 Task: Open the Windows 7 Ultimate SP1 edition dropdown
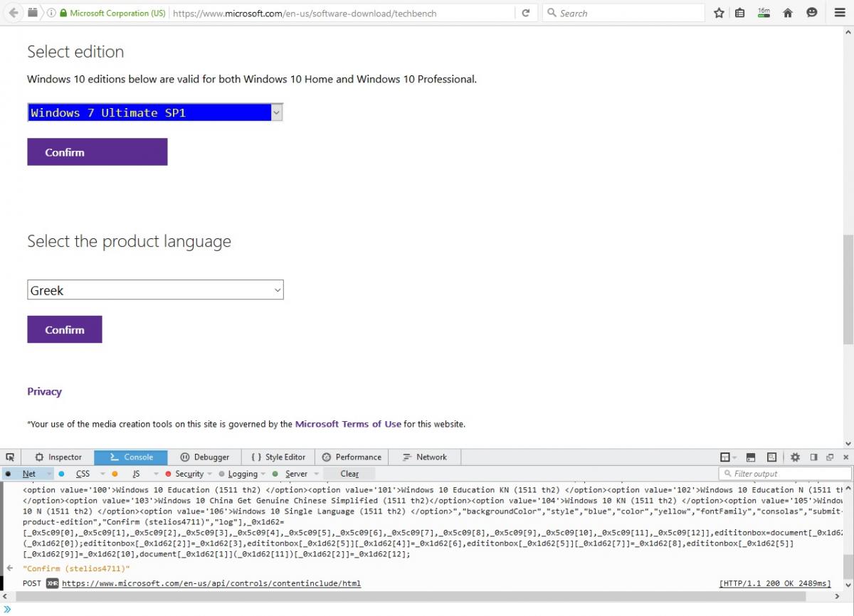(155, 112)
